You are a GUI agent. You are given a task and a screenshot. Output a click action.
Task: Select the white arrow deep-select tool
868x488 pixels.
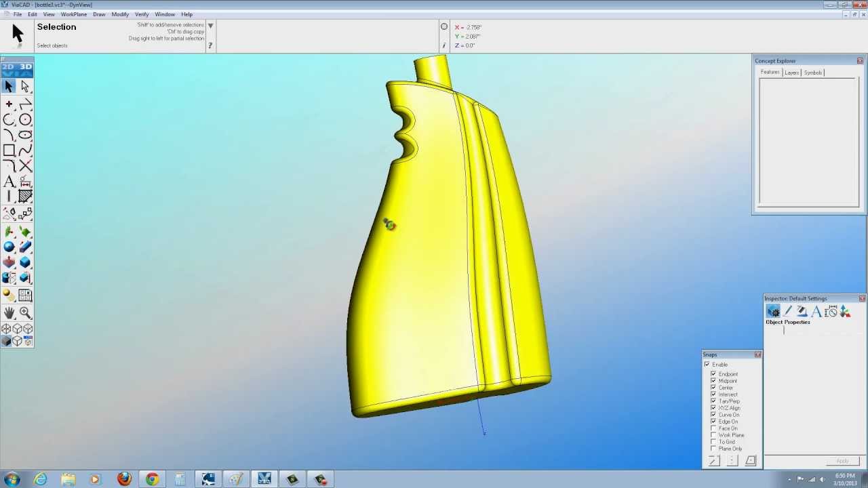pyautogui.click(x=25, y=87)
